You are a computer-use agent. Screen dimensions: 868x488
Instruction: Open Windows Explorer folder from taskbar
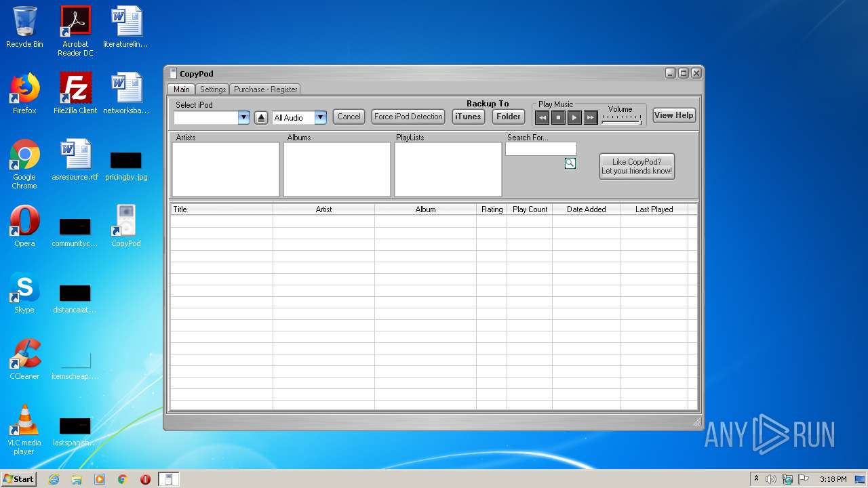click(77, 479)
